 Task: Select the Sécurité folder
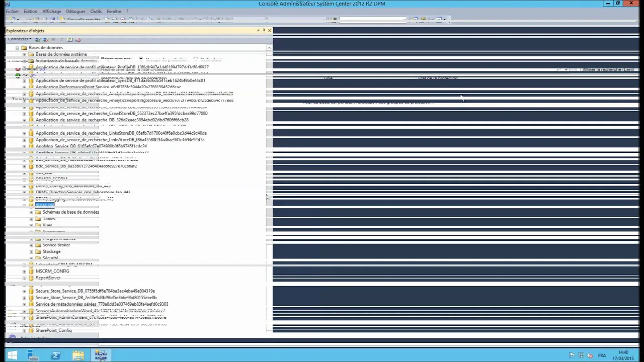[x=50, y=258]
